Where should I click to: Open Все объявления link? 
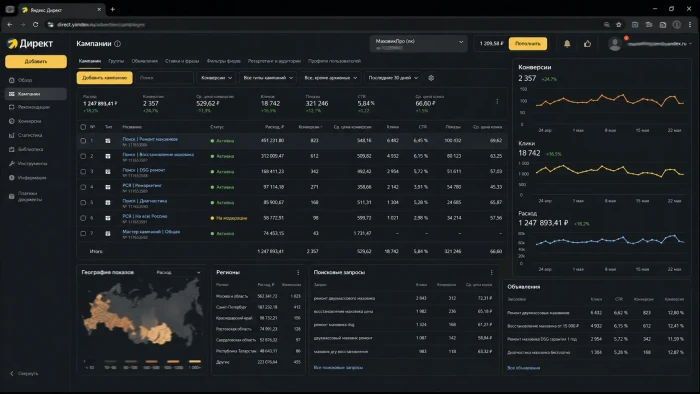coord(524,368)
